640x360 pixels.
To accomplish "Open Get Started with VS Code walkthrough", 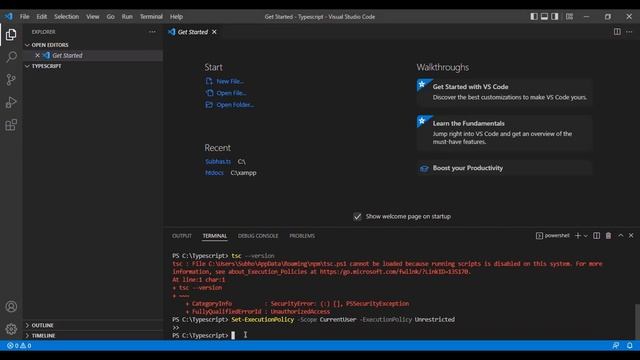I will pos(504,92).
